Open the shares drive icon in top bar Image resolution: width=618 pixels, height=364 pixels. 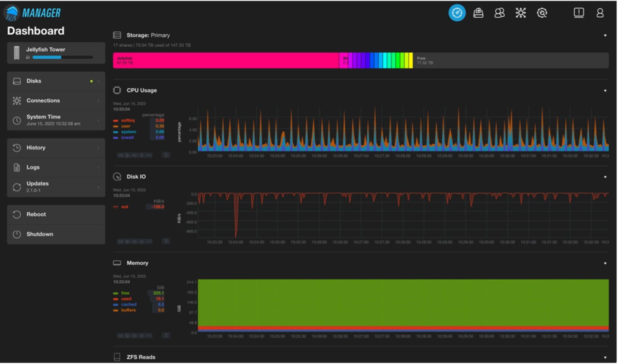pos(478,13)
